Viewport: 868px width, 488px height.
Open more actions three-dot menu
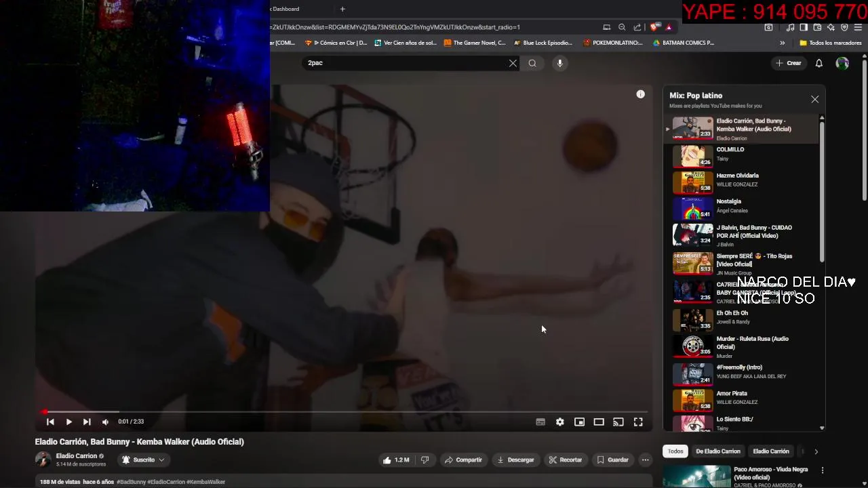(x=646, y=460)
